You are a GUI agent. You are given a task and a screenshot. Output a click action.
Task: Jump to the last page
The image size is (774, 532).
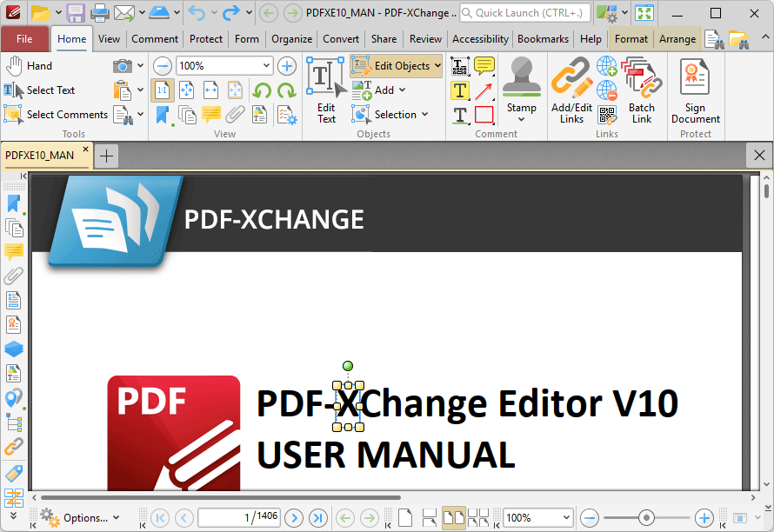click(x=318, y=517)
